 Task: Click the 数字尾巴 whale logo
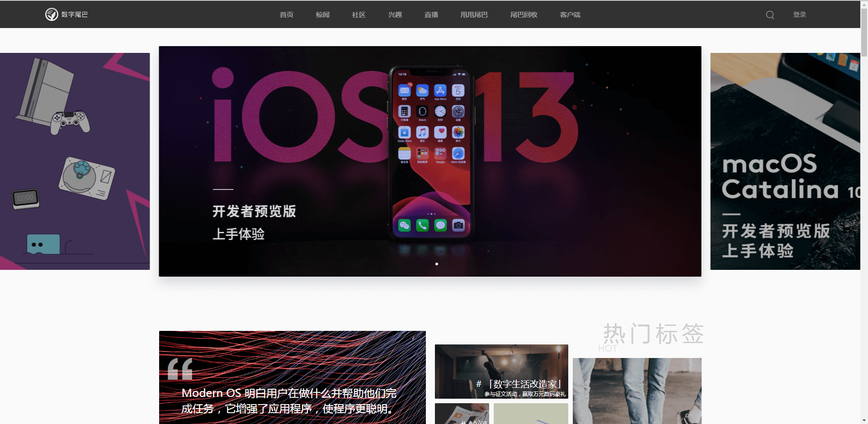coord(51,14)
